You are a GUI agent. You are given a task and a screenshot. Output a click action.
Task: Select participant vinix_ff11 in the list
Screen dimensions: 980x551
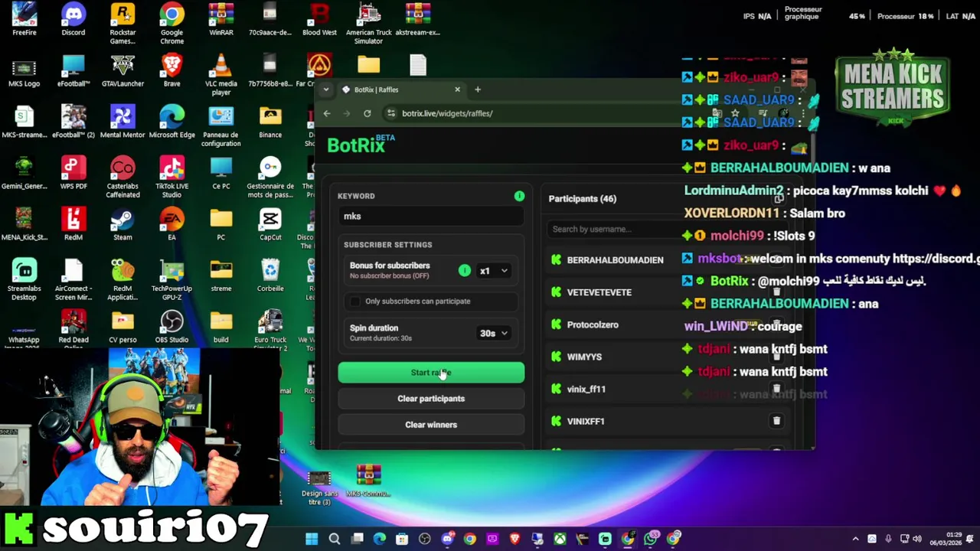pyautogui.click(x=586, y=389)
